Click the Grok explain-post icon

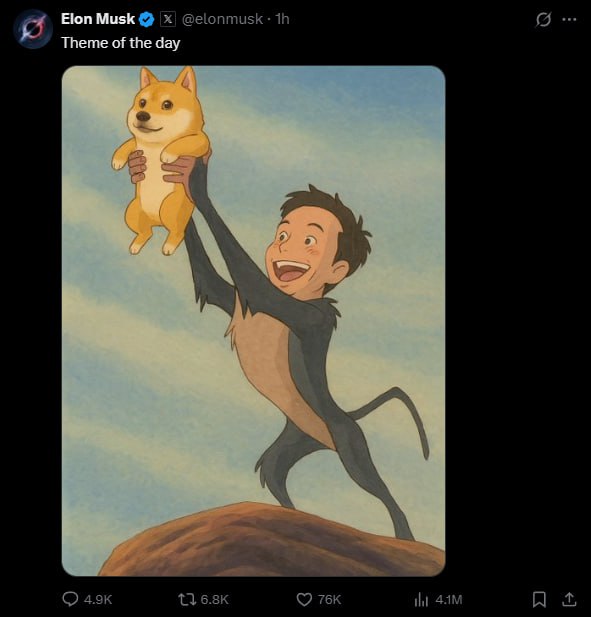click(543, 19)
